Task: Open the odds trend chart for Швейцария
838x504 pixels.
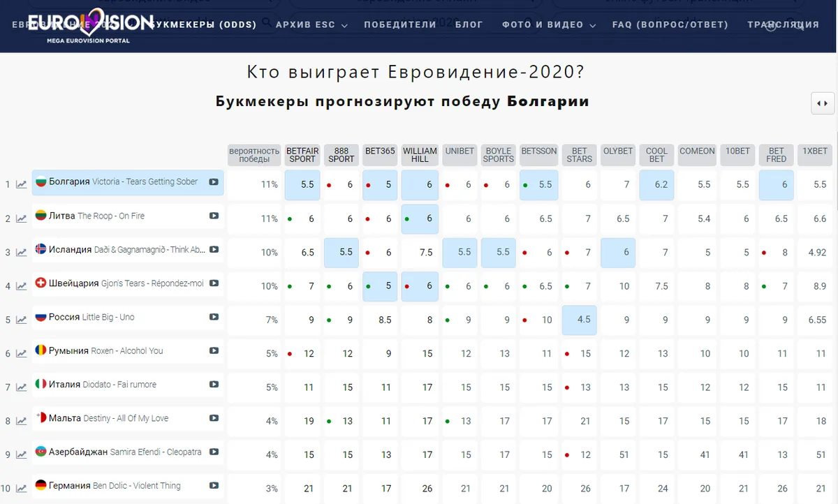Action: click(x=22, y=286)
